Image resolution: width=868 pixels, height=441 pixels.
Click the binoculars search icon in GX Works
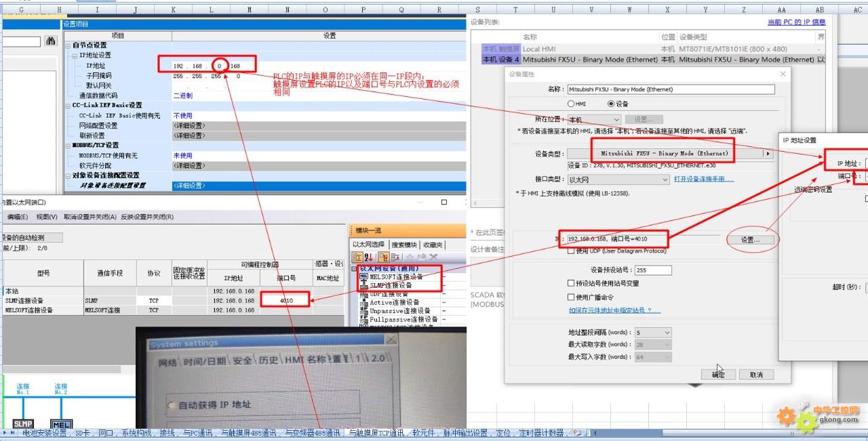point(51,41)
